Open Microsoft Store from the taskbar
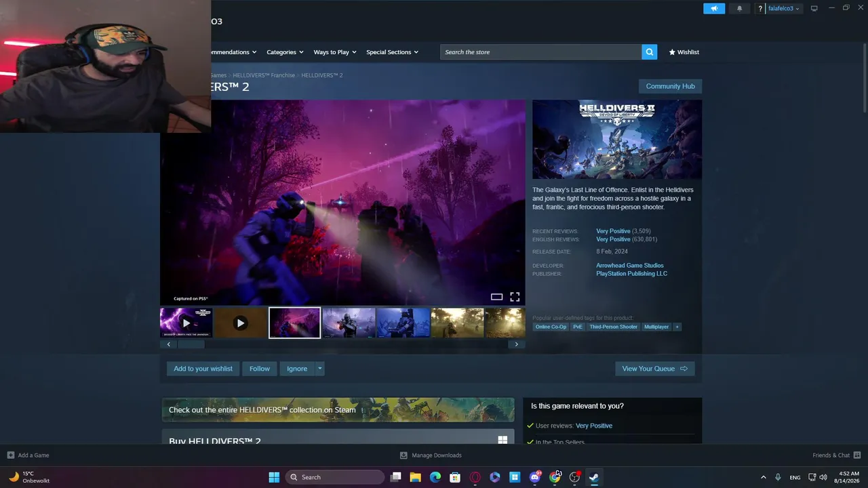This screenshot has height=488, width=868. 455,477
